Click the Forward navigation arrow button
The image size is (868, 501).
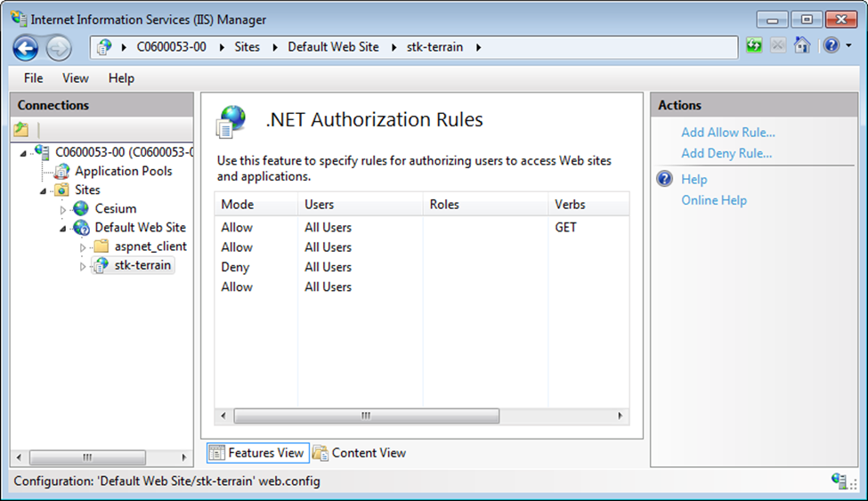point(58,48)
